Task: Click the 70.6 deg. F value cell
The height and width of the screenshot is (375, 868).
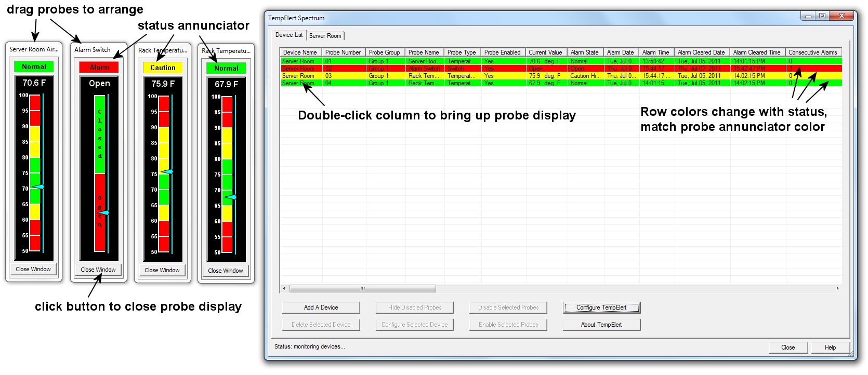Action: [546, 61]
